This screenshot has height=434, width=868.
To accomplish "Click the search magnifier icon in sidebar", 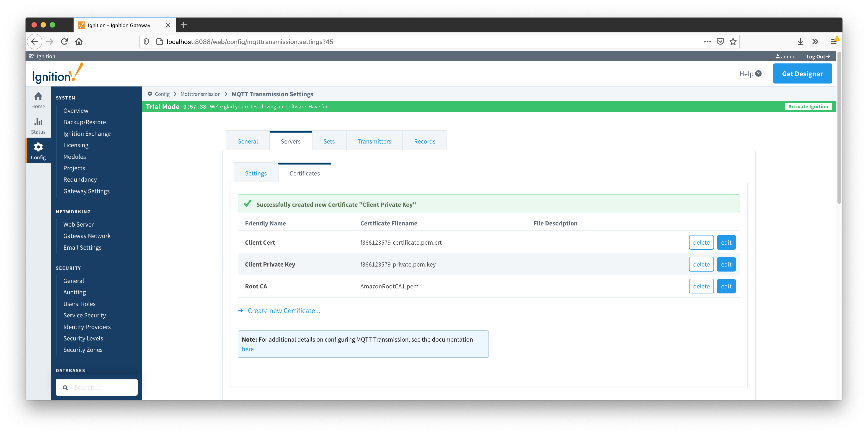I will pos(65,387).
